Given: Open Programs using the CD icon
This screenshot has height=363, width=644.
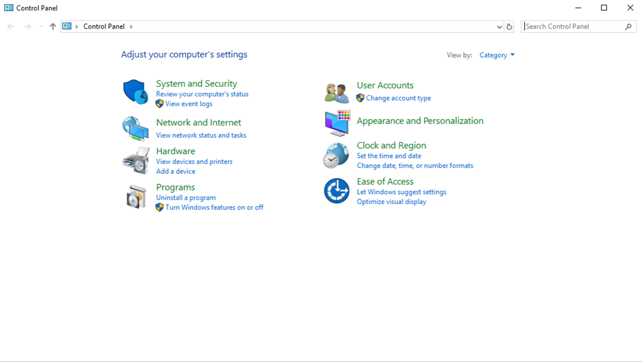Looking at the screenshot, I should click(135, 196).
